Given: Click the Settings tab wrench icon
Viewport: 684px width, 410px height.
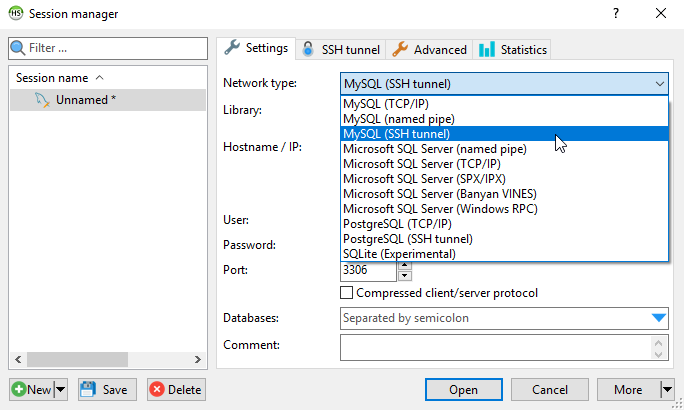Looking at the screenshot, I should click(x=232, y=48).
